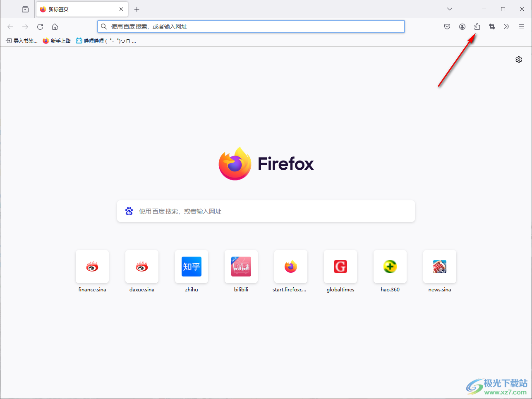Minimize the Firefox window
Viewport: 532px width, 399px height.
pyautogui.click(x=484, y=9)
